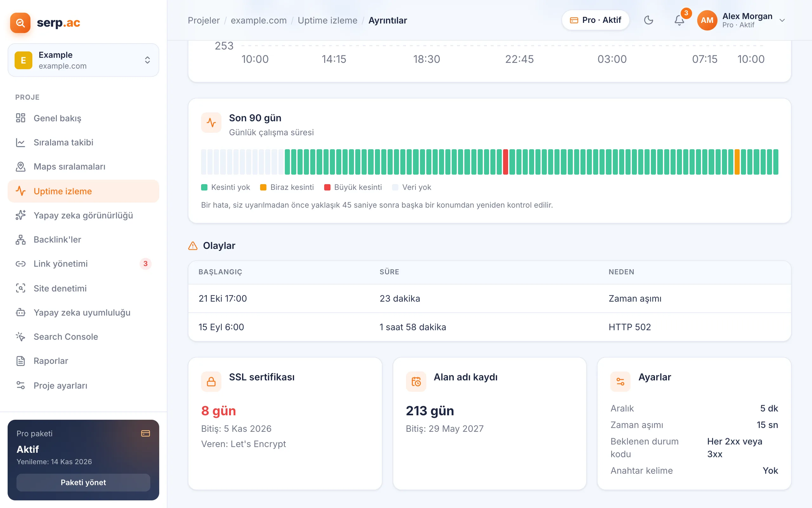Click the Olaylar warning triangle icon
This screenshot has height=508, width=812.
(193, 246)
